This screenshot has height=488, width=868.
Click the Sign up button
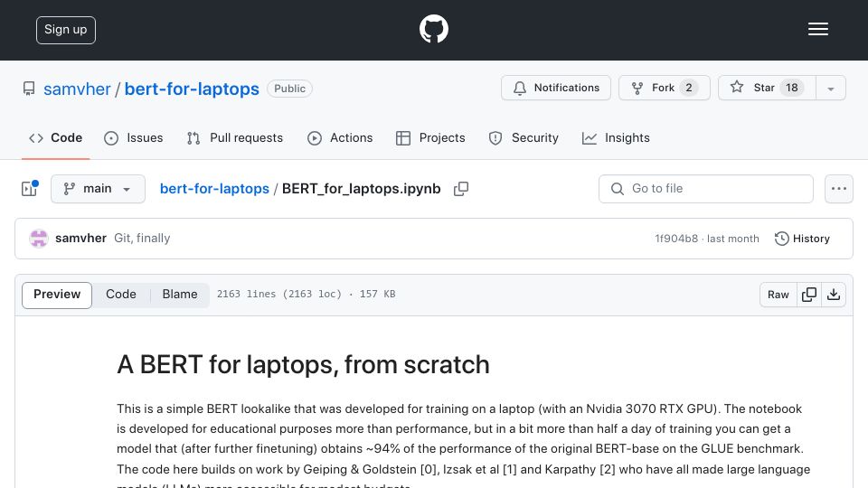click(66, 30)
